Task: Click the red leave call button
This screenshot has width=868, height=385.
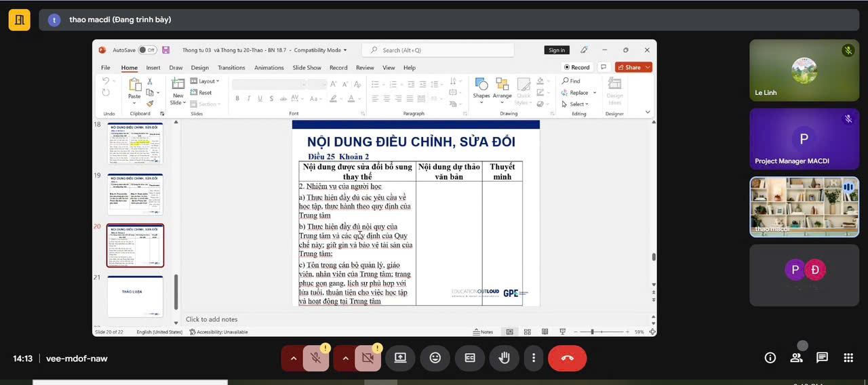Action: click(x=567, y=358)
